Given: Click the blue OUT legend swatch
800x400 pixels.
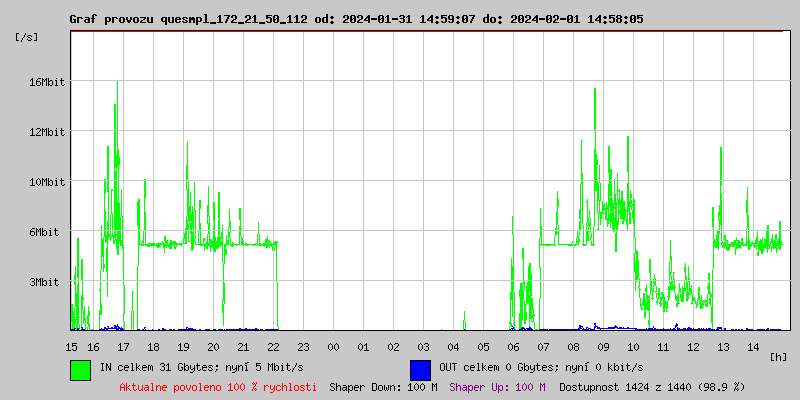Looking at the screenshot, I should (x=420, y=369).
